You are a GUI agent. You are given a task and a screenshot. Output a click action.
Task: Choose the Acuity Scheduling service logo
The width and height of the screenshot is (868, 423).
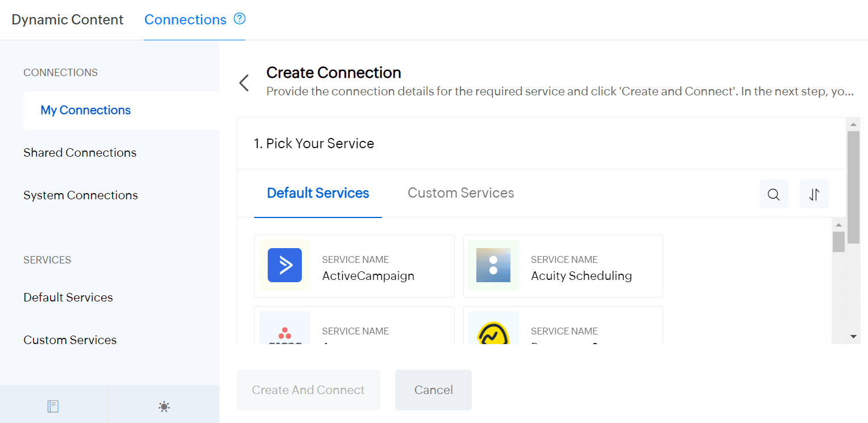[493, 265]
